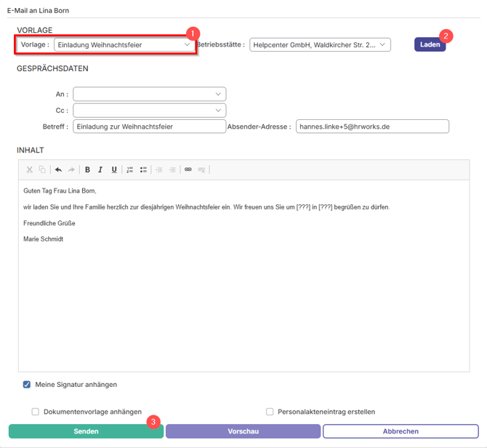Open the Vorlage template dropdown

click(123, 44)
